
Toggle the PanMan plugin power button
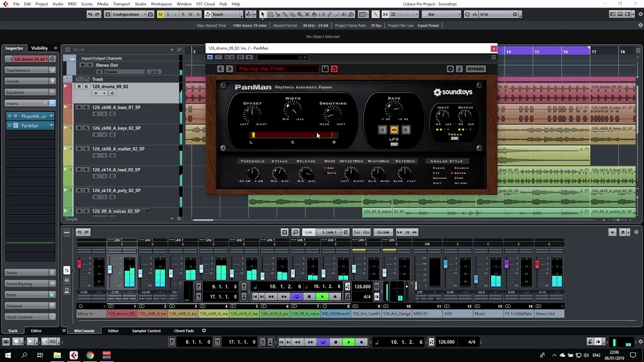pyautogui.click(x=210, y=57)
